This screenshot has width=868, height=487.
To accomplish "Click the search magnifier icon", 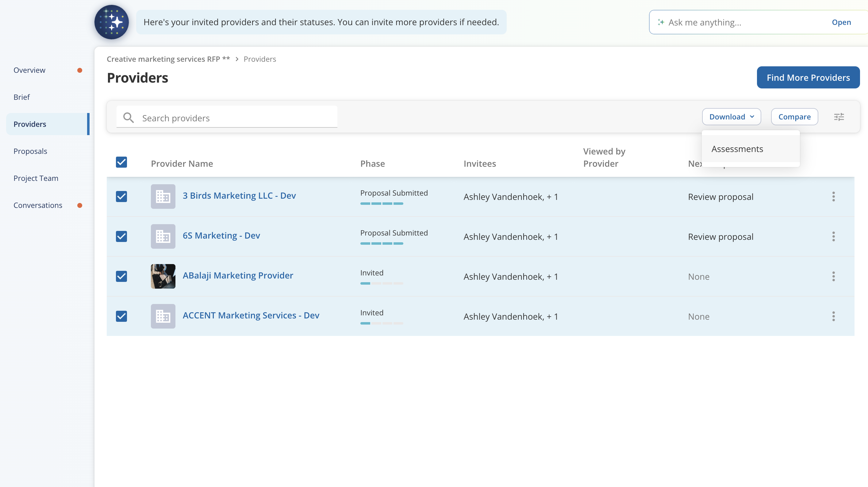I will click(129, 118).
